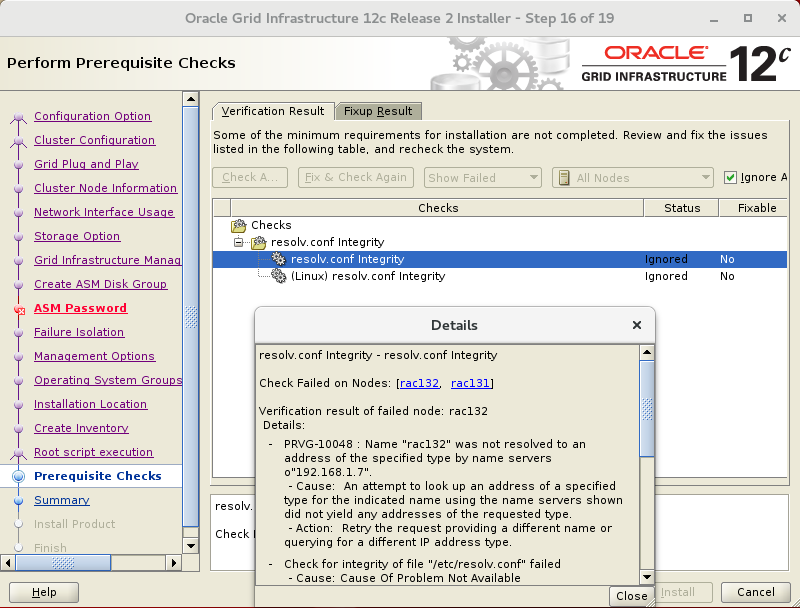Go to Create Inventory step
800x608 pixels.
pos(81,428)
